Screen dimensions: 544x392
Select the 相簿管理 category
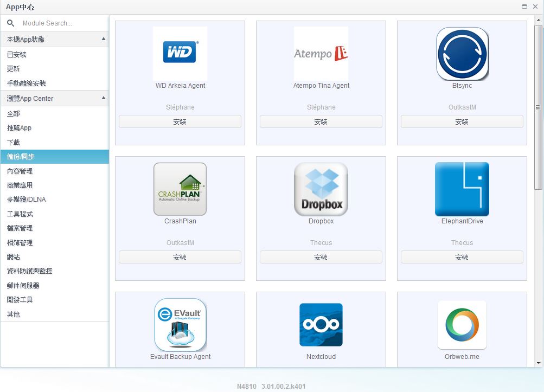click(x=54, y=242)
